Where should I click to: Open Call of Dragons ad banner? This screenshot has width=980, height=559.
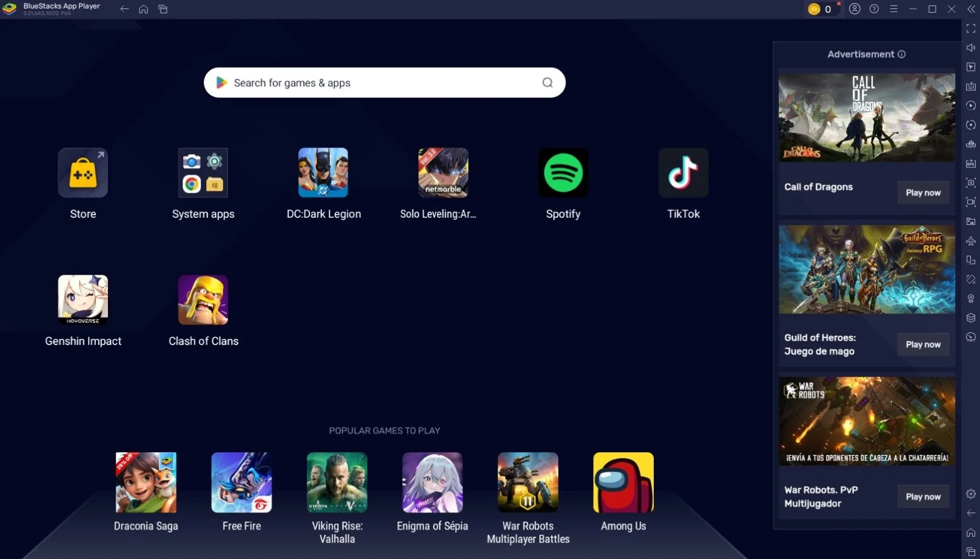867,118
